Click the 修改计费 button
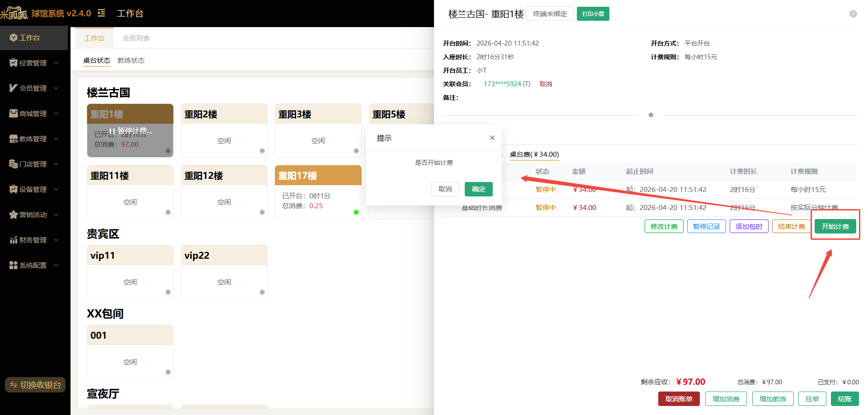The height and width of the screenshot is (415, 868). [x=664, y=226]
